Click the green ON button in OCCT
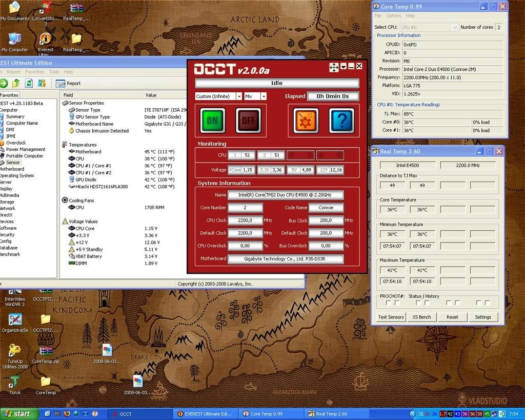This screenshot has width=525, height=420. [213, 120]
